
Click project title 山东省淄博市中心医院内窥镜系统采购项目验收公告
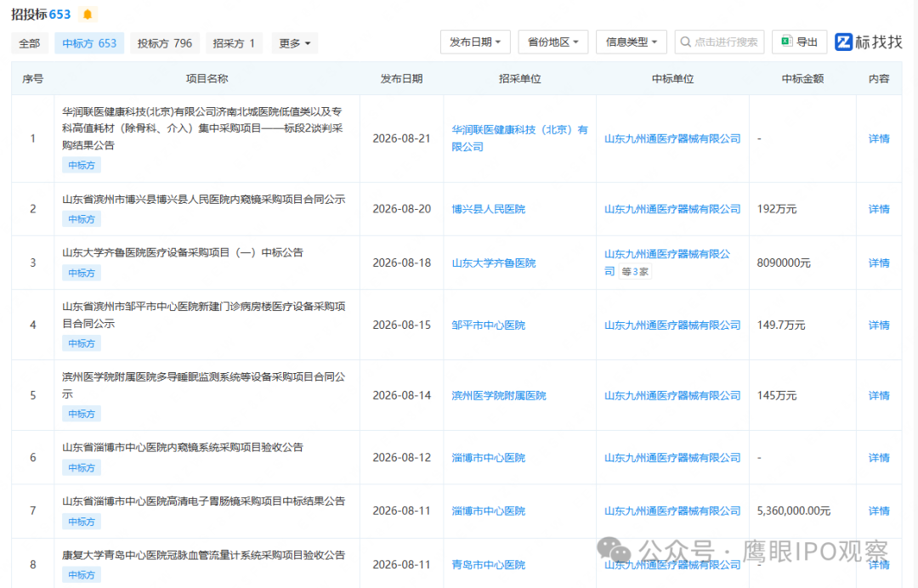coord(183,447)
